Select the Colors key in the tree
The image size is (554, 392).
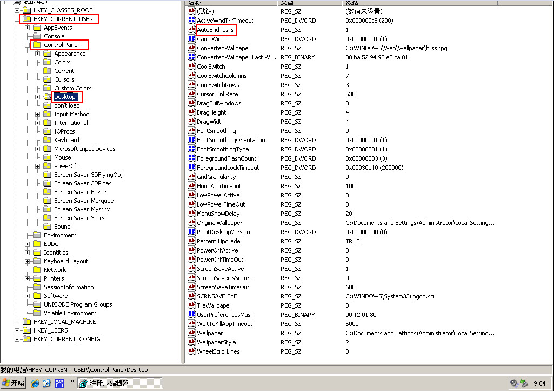tap(62, 62)
